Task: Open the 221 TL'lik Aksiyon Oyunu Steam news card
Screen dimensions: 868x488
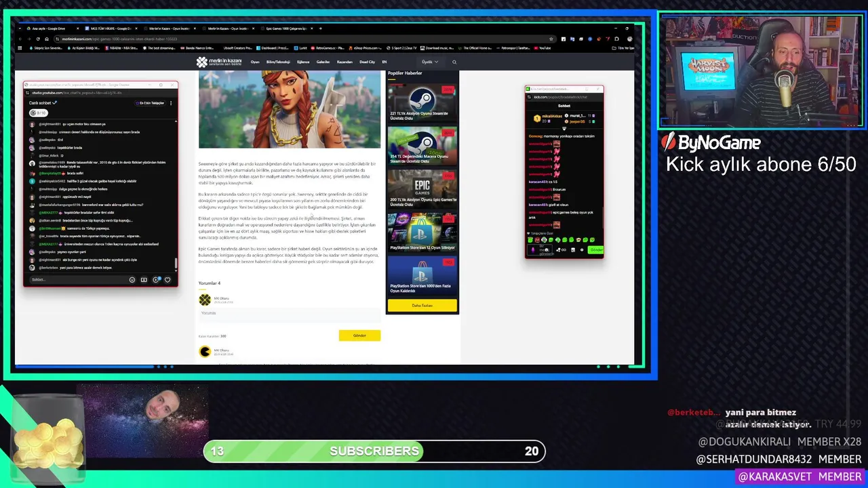Action: click(x=422, y=103)
